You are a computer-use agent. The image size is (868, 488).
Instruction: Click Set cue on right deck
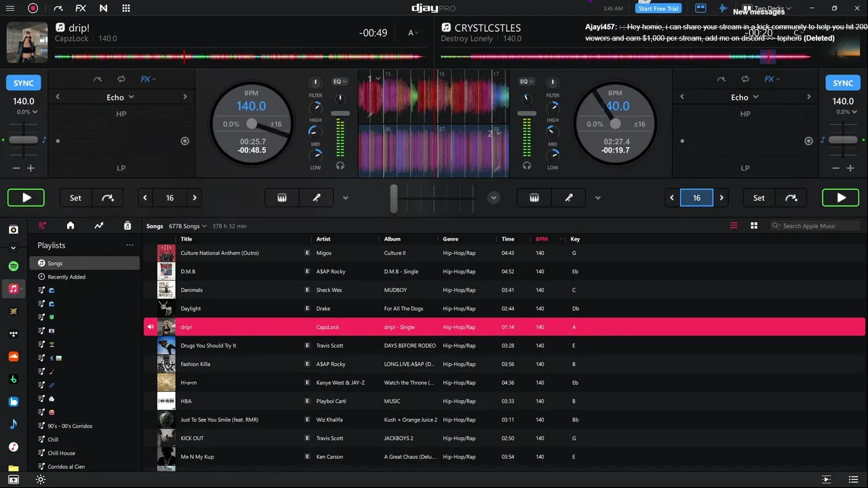759,198
